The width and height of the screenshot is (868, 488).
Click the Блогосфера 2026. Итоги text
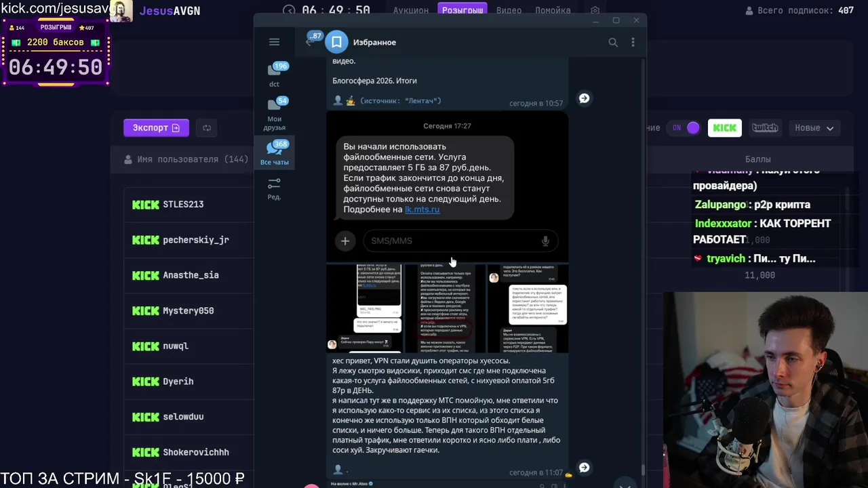click(374, 81)
